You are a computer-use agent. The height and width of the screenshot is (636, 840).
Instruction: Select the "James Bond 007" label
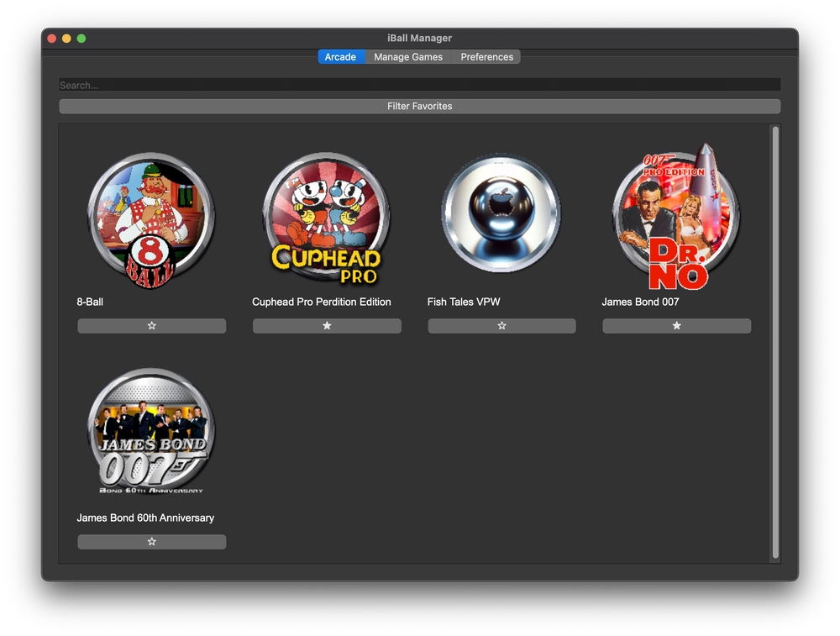(640, 302)
